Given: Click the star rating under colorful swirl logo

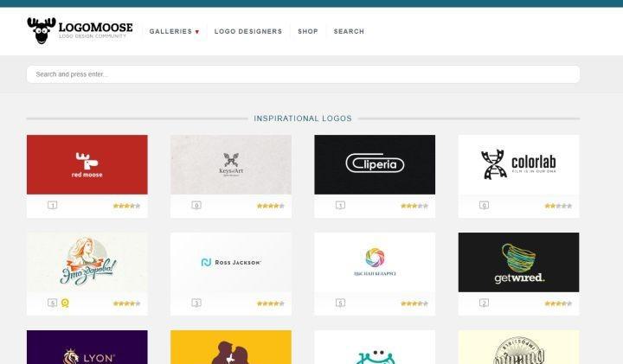Looking at the screenshot, I should [x=414, y=303].
